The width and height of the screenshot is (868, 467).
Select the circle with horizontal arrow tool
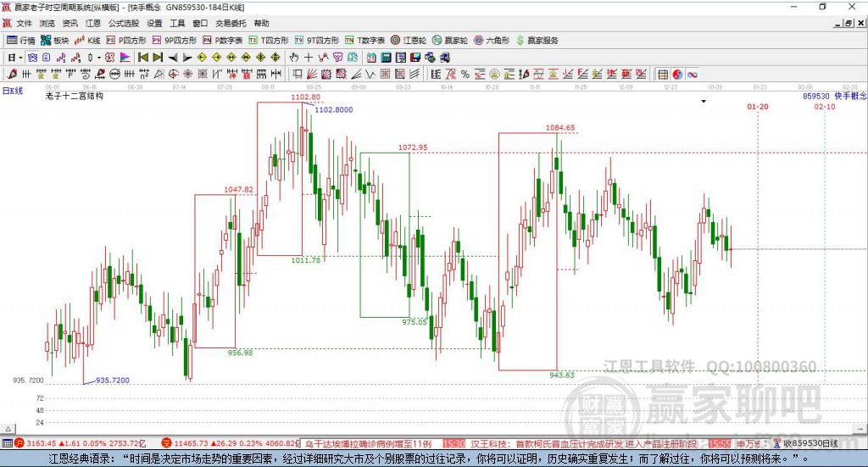[114, 74]
